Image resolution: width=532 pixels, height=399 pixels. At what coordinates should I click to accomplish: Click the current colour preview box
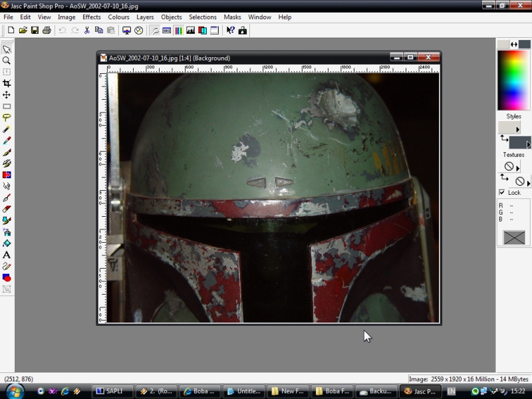point(514,237)
